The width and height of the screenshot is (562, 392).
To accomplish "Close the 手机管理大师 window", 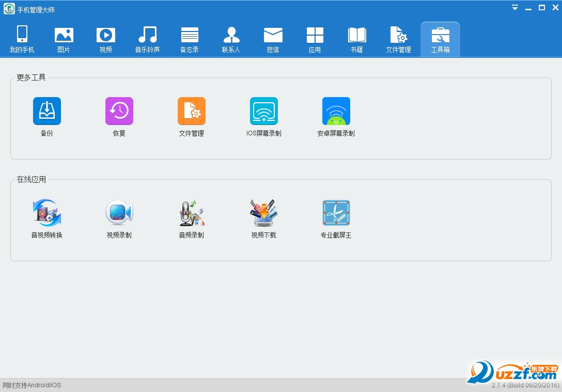I will [x=556, y=8].
